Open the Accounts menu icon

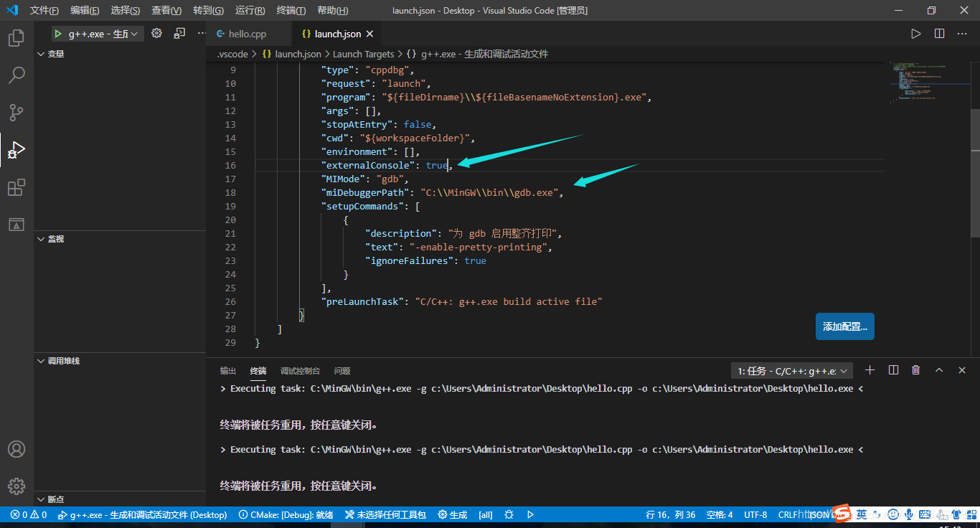[17, 449]
